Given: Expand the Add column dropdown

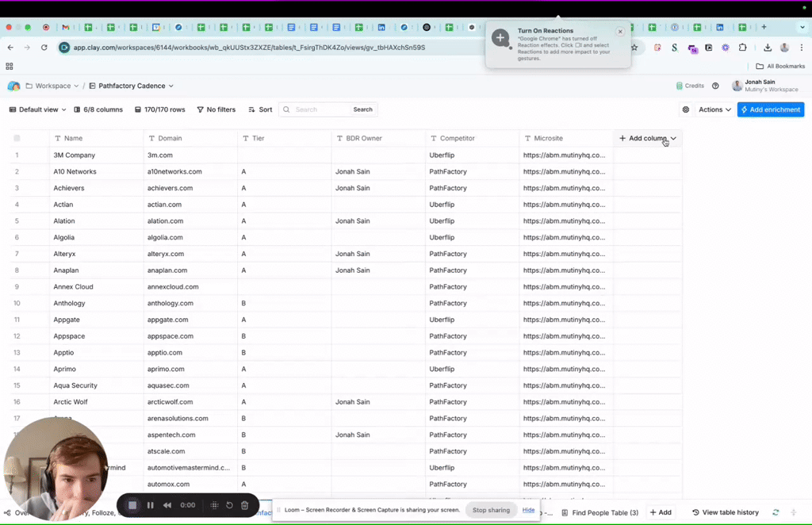Looking at the screenshot, I should (x=673, y=138).
